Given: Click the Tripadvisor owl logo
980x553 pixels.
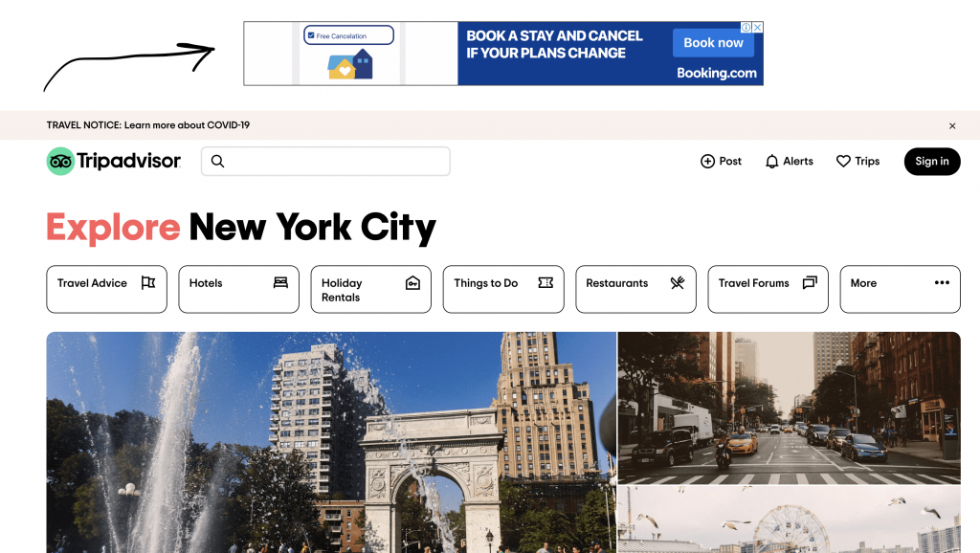Looking at the screenshot, I should (x=60, y=162).
